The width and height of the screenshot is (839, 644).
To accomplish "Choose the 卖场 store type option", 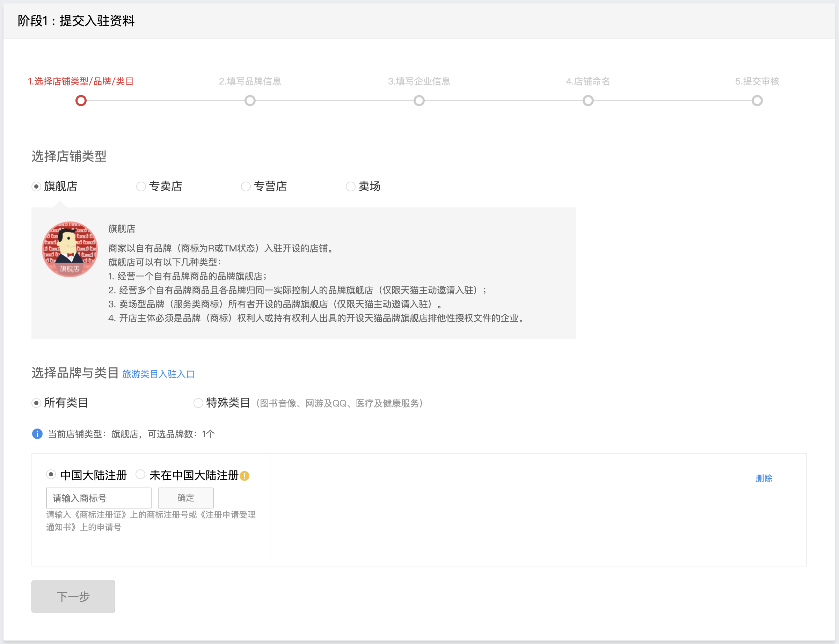I will [x=350, y=187].
